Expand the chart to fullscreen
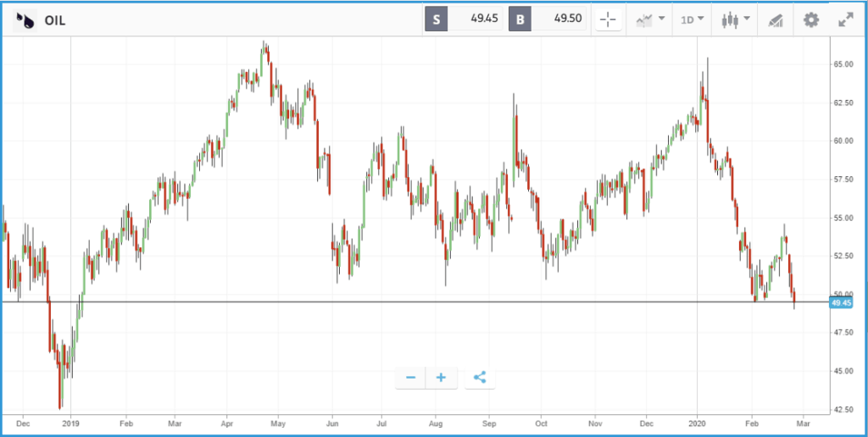 [x=845, y=20]
